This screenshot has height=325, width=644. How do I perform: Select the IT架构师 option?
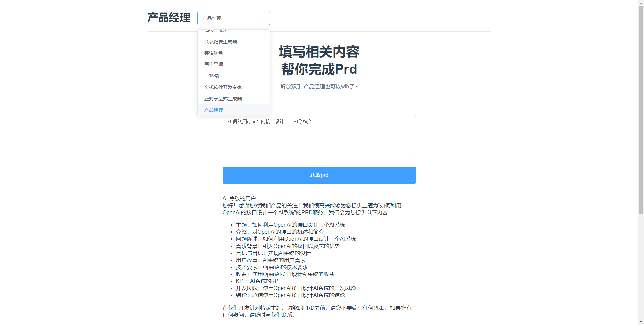pos(213,76)
